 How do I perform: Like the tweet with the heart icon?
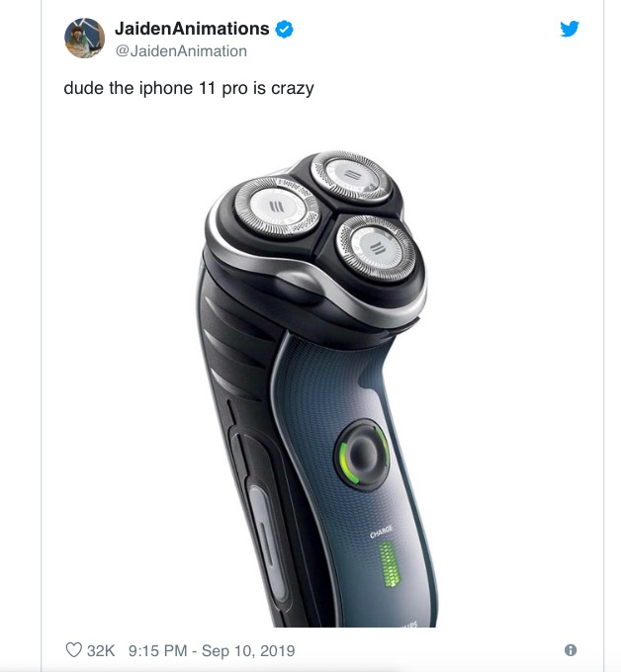[x=74, y=649]
